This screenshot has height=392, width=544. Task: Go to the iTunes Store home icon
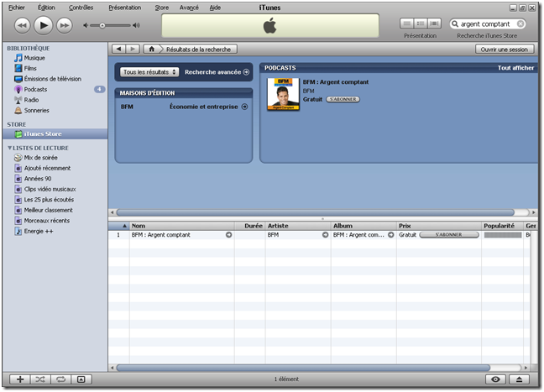click(x=152, y=50)
